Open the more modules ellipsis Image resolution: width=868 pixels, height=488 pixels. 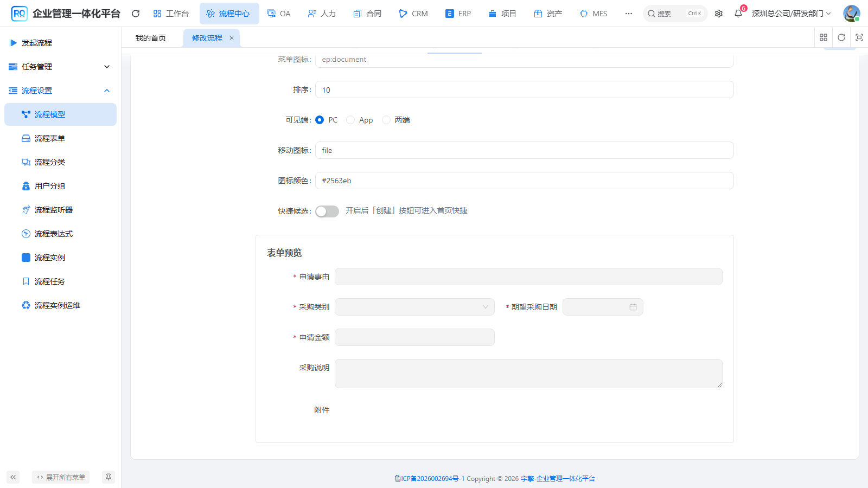point(629,14)
